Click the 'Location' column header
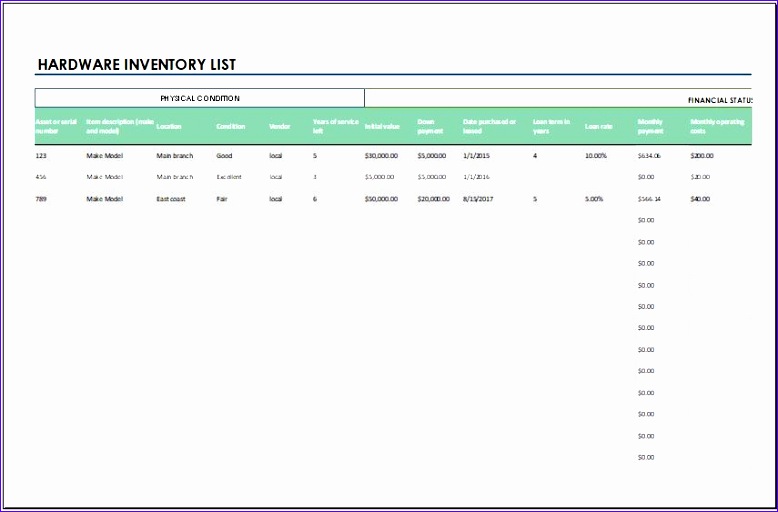778x512 pixels. point(169,127)
